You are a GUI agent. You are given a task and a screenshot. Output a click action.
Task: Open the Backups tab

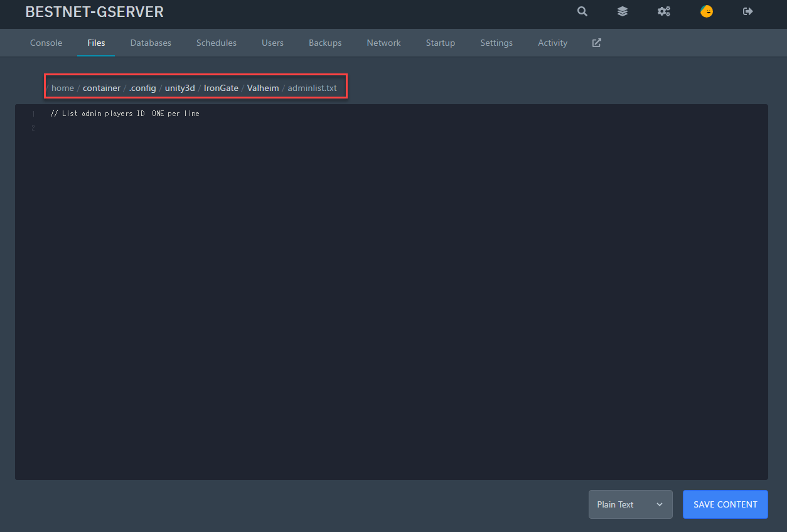pos(325,43)
